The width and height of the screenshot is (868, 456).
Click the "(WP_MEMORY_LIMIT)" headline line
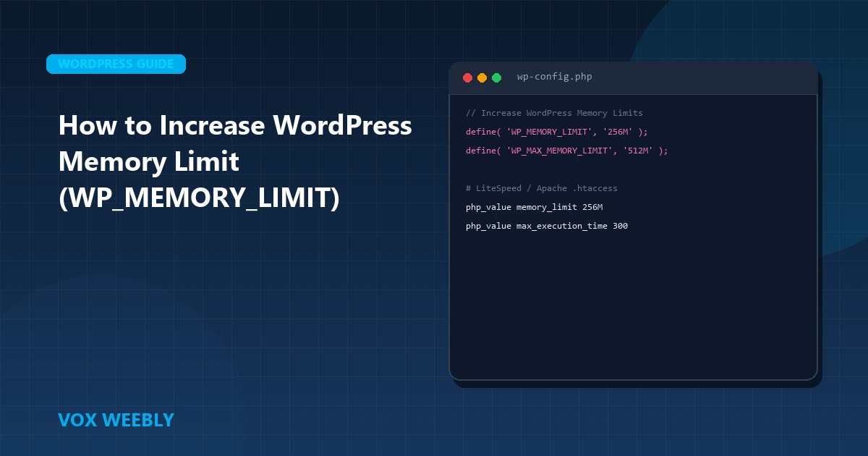[198, 198]
